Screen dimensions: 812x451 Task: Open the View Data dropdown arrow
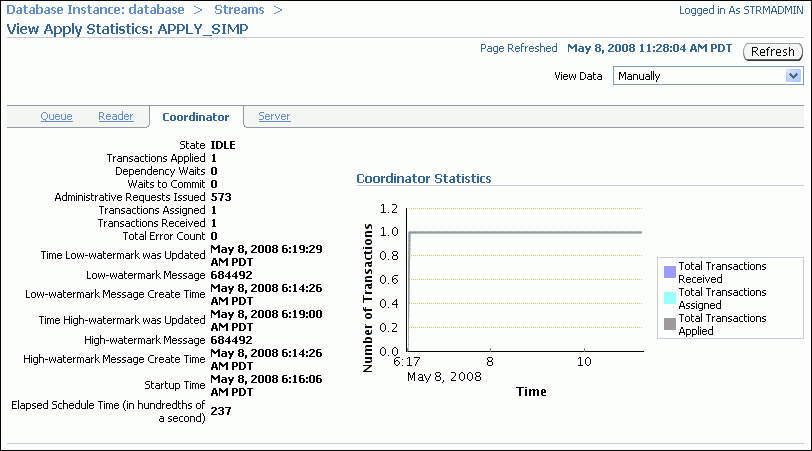(793, 76)
